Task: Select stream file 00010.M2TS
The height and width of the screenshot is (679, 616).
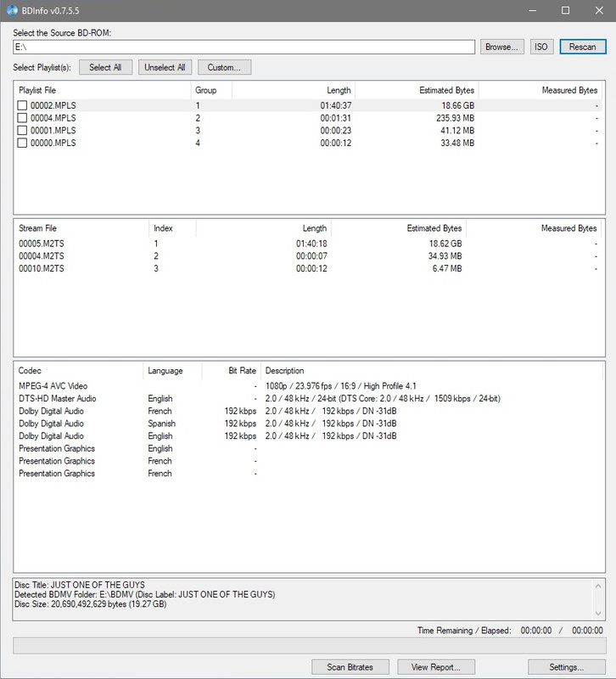Action: [42, 268]
